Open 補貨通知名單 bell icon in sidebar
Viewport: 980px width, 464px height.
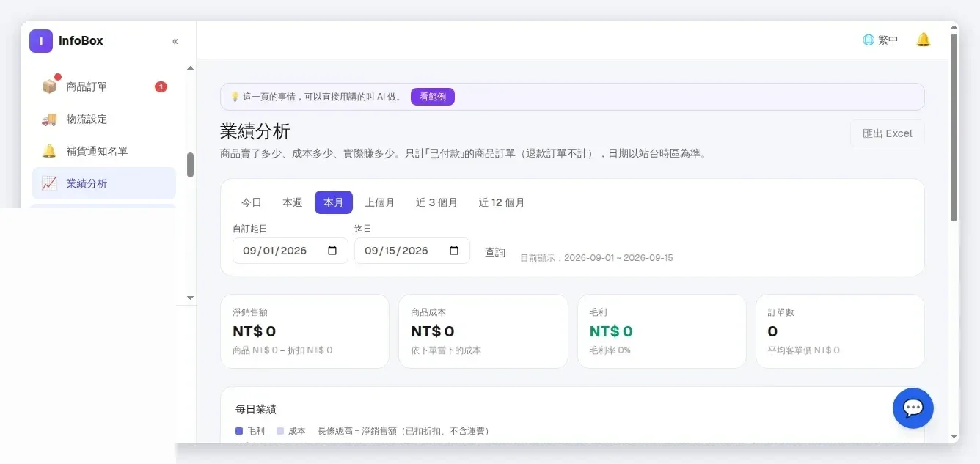(49, 151)
